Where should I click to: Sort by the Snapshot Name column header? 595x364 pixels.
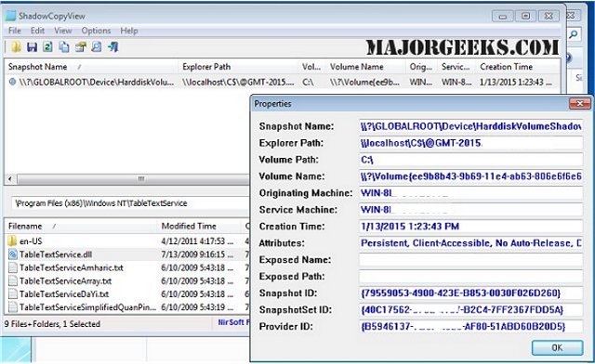click(91, 67)
